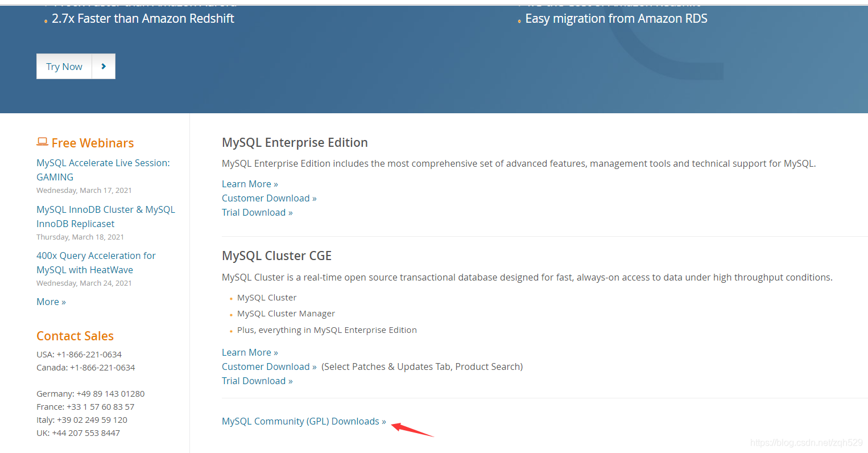
Task: Click the Contact Sales heading
Action: [75, 336]
